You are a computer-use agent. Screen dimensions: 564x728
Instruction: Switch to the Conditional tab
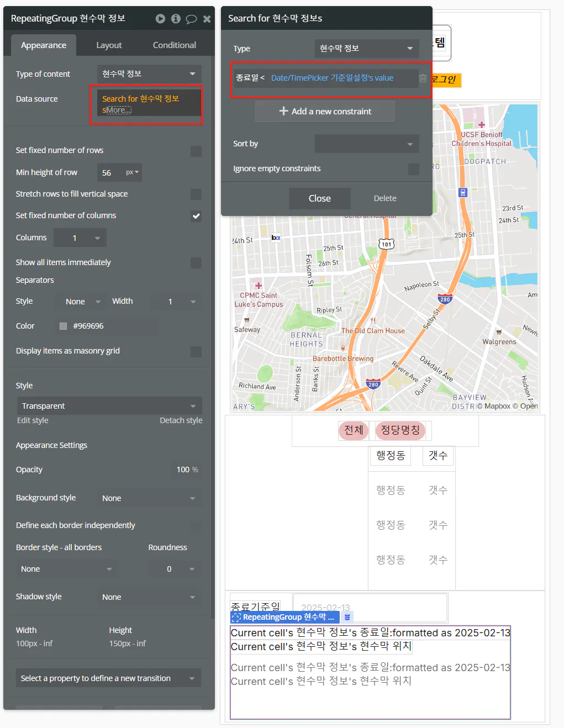(x=173, y=45)
